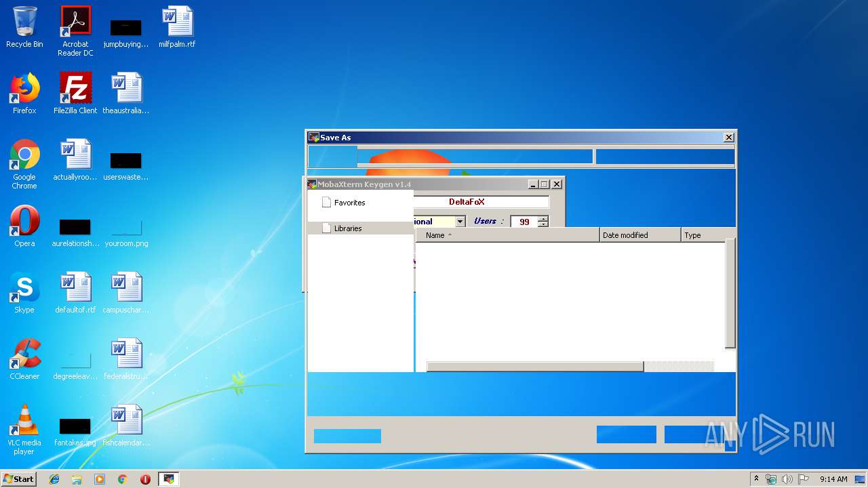Viewport: 868px width, 488px height.
Task: Launch VLC media player shortcut
Action: pyautogui.click(x=24, y=430)
